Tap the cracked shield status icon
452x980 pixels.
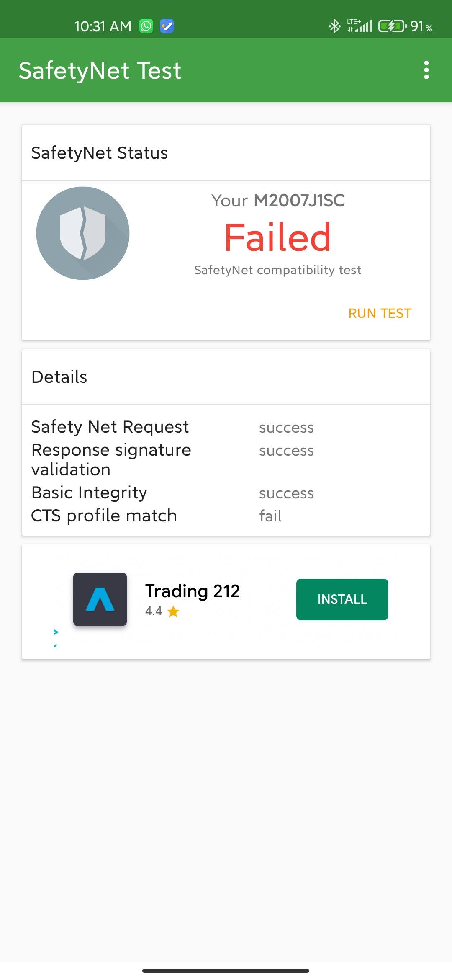click(x=83, y=233)
